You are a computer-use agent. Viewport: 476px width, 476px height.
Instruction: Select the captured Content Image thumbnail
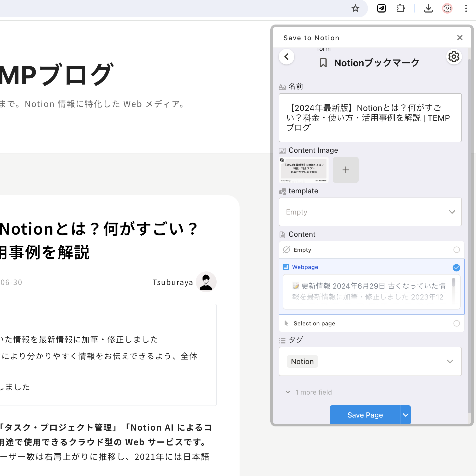(x=304, y=170)
